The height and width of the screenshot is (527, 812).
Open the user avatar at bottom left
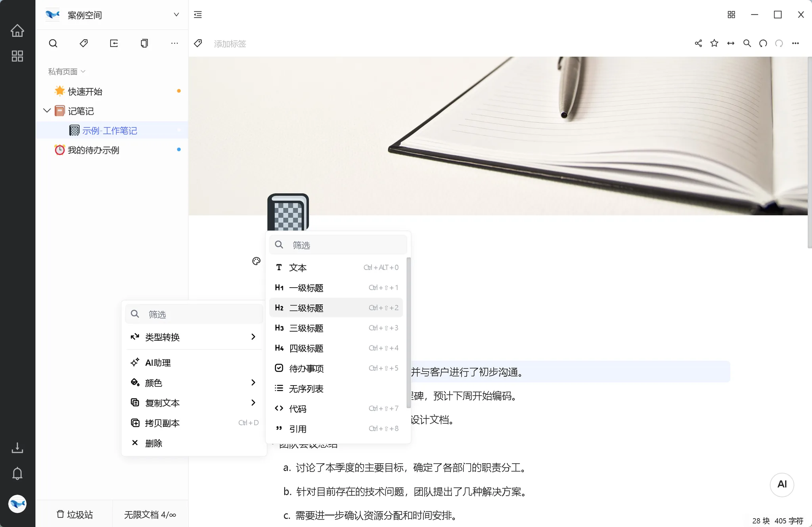(x=17, y=504)
